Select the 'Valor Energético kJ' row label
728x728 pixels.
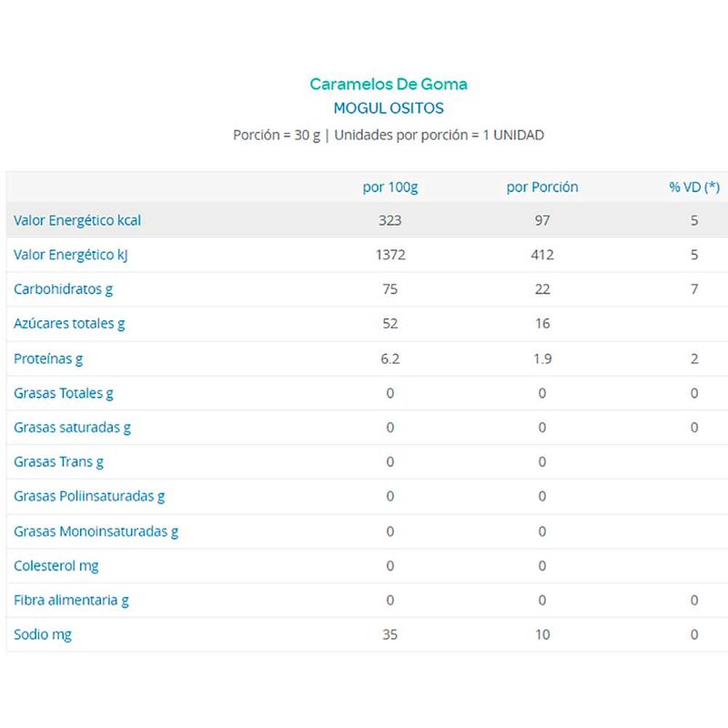click(x=71, y=255)
